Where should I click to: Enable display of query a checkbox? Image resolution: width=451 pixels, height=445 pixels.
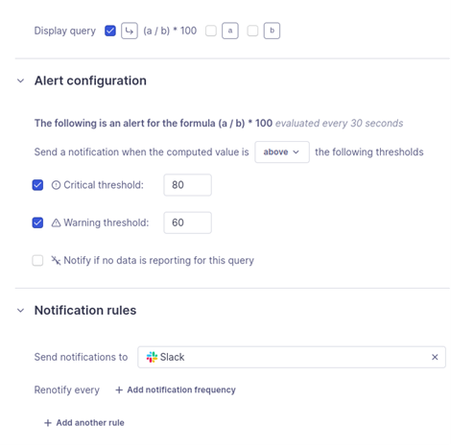[211, 31]
